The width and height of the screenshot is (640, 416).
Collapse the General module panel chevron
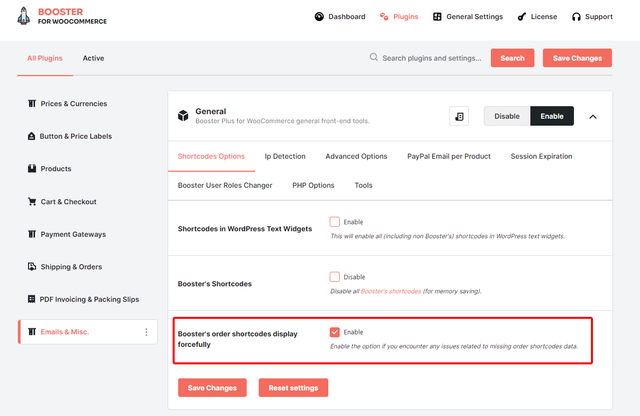click(x=593, y=117)
